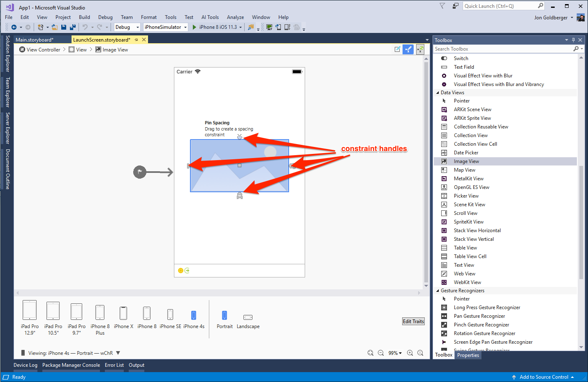Viewport: 588px width, 382px height.
Task: Select the iPhone SE device preview
Action: 170,319
